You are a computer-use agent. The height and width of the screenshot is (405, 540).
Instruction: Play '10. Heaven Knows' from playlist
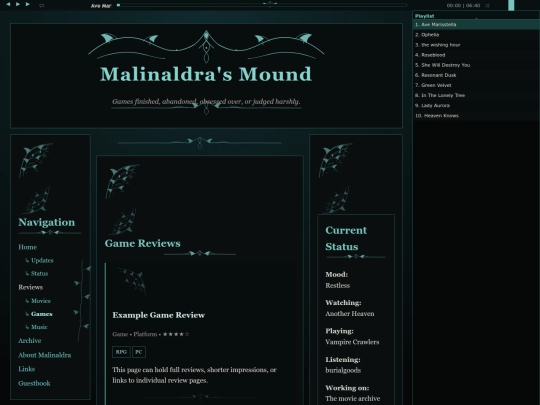tap(476, 115)
